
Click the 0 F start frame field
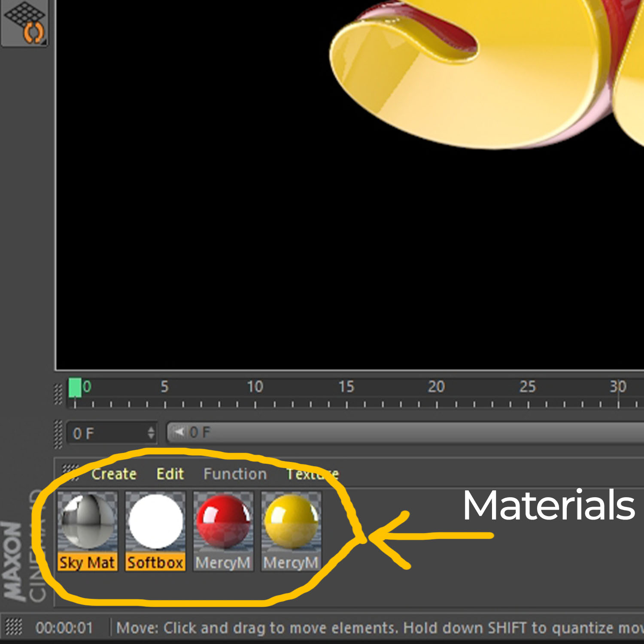click(x=112, y=433)
